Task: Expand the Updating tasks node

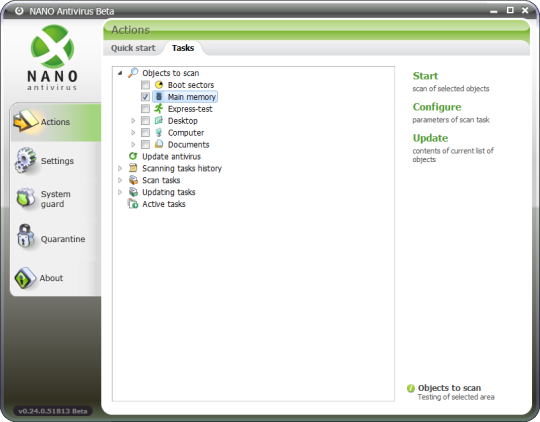Action: click(120, 192)
